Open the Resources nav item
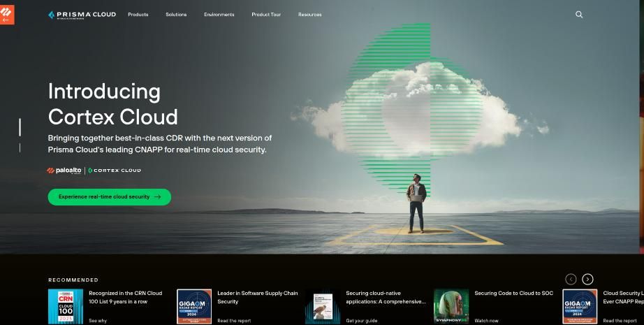Screen dimensions: 644x325 pyautogui.click(x=310, y=15)
